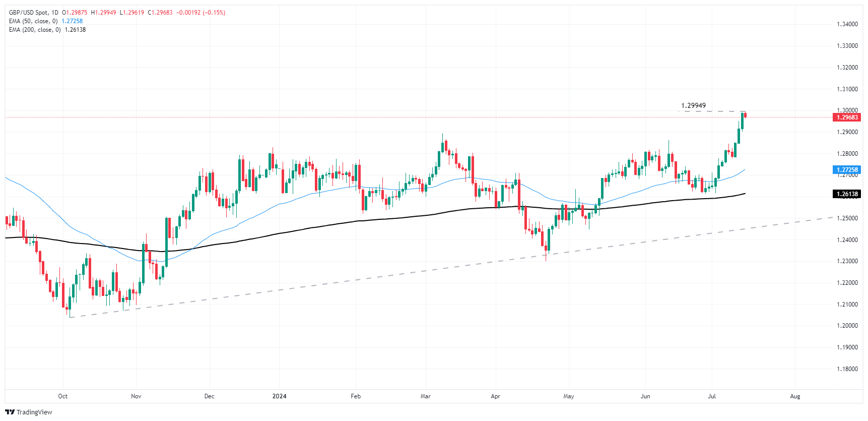Click the TradingView brand text link
This screenshot has height=421, width=868.
34,412
